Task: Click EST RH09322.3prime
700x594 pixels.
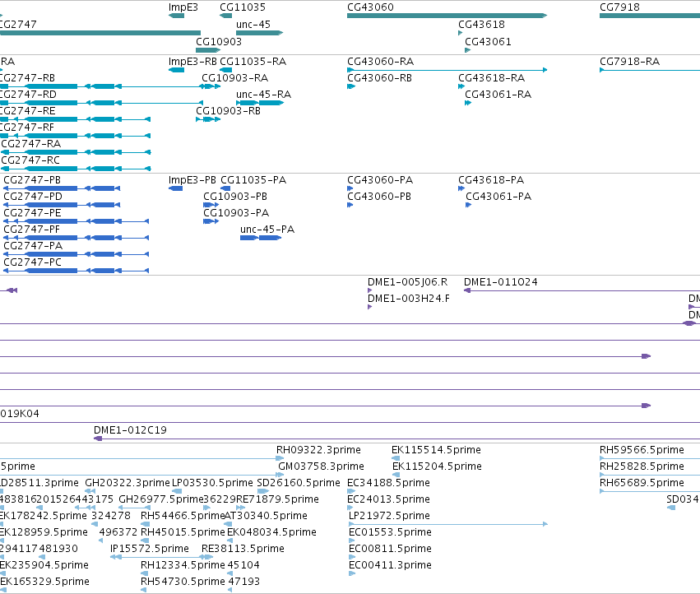Action: [319, 450]
